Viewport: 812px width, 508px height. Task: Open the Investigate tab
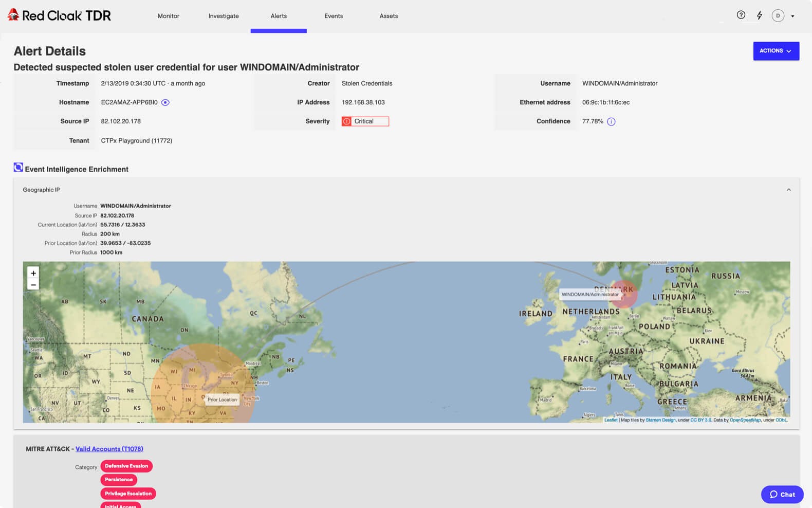[224, 16]
